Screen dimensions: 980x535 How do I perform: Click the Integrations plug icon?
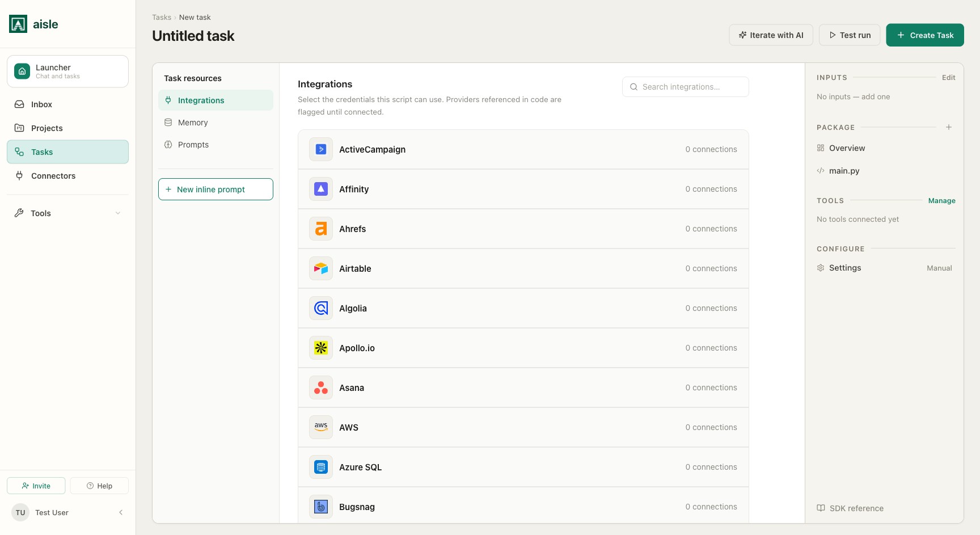coord(168,100)
